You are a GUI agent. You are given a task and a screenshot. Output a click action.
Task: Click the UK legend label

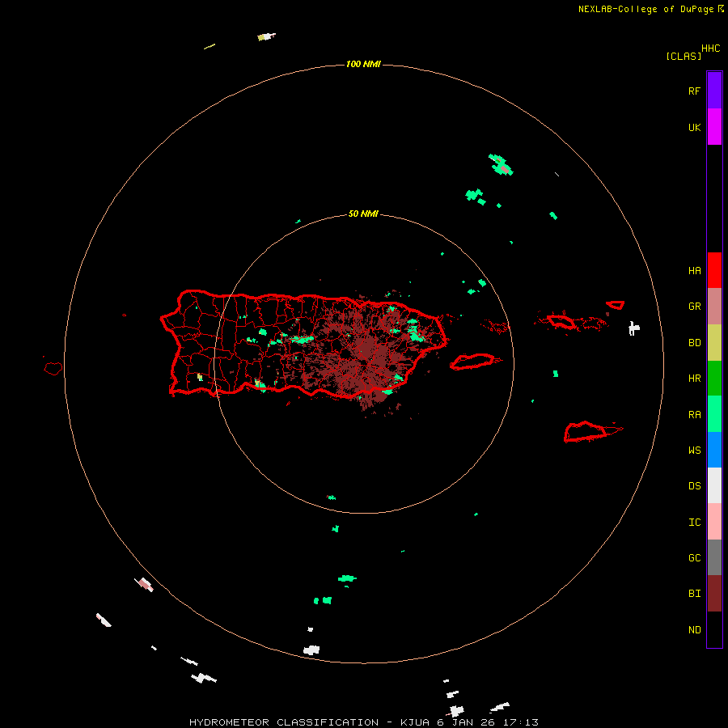pyautogui.click(x=694, y=128)
